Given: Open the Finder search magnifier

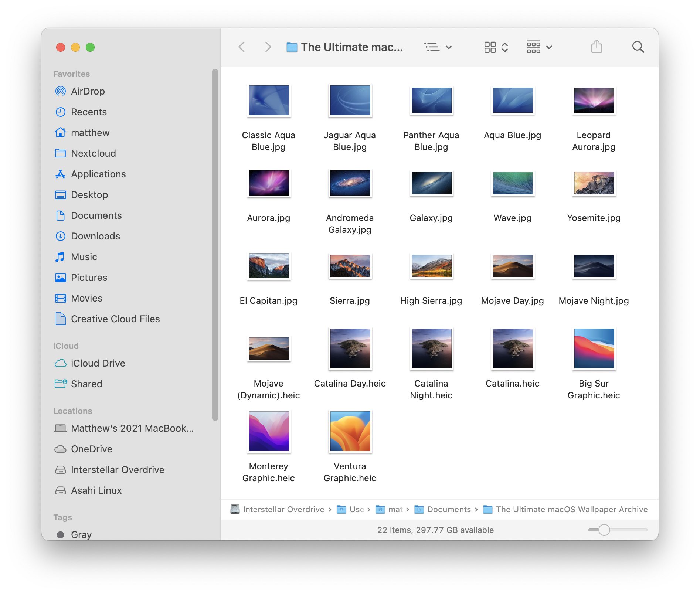Looking at the screenshot, I should coord(638,47).
